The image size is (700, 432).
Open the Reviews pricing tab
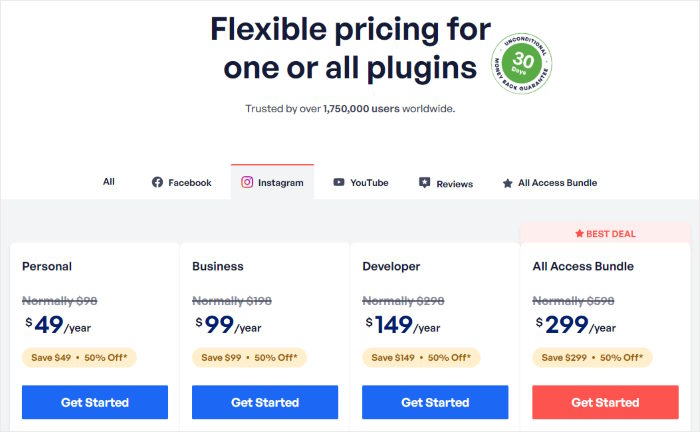(x=446, y=183)
